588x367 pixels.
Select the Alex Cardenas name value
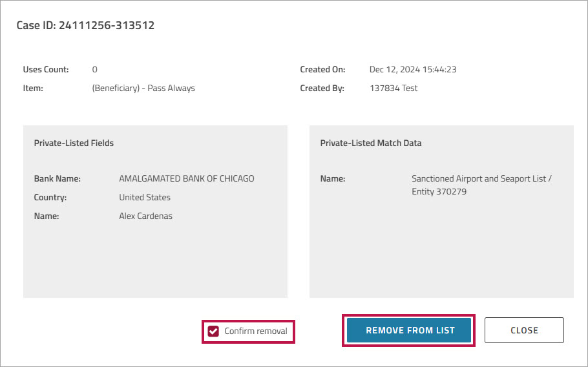tap(145, 216)
